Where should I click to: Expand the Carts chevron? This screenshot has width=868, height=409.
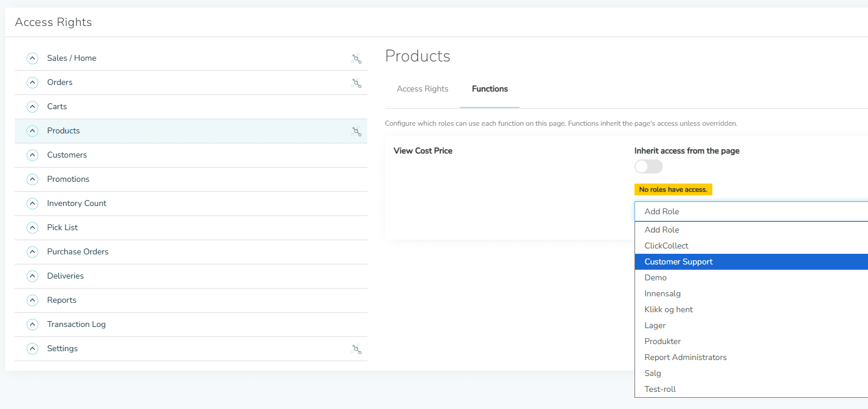click(x=32, y=107)
